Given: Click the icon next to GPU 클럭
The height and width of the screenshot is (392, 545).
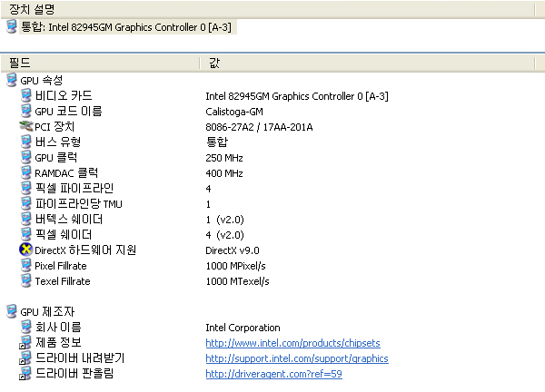Looking at the screenshot, I should [25, 157].
